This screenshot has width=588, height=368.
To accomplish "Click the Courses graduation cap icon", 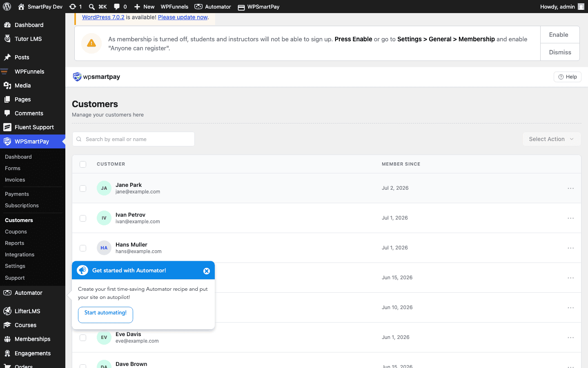I will click(7, 325).
